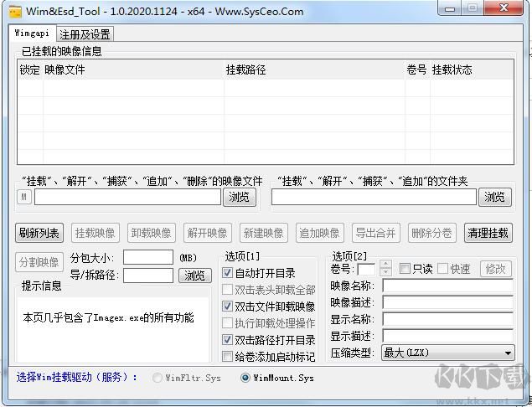Click the 修改 button
Screen dimensions: 532x407
(496, 269)
